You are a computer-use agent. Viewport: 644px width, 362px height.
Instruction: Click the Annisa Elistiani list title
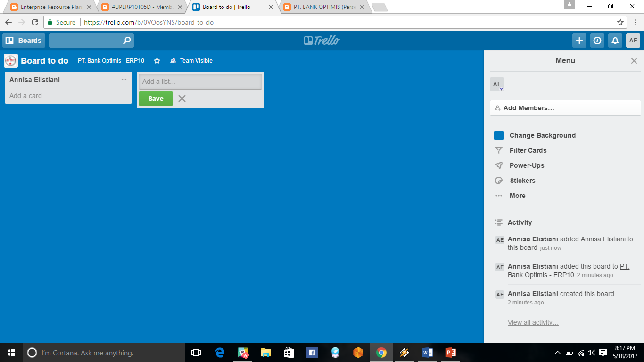35,80
